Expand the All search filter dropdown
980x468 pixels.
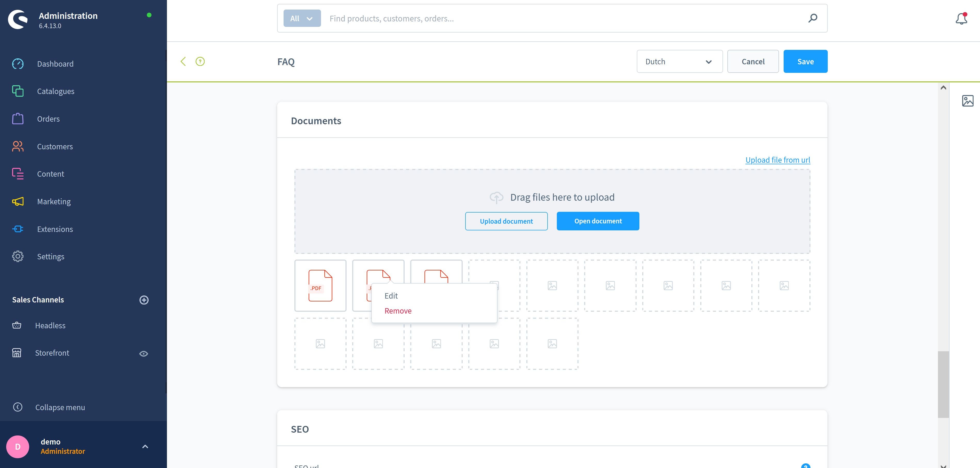[x=302, y=18]
